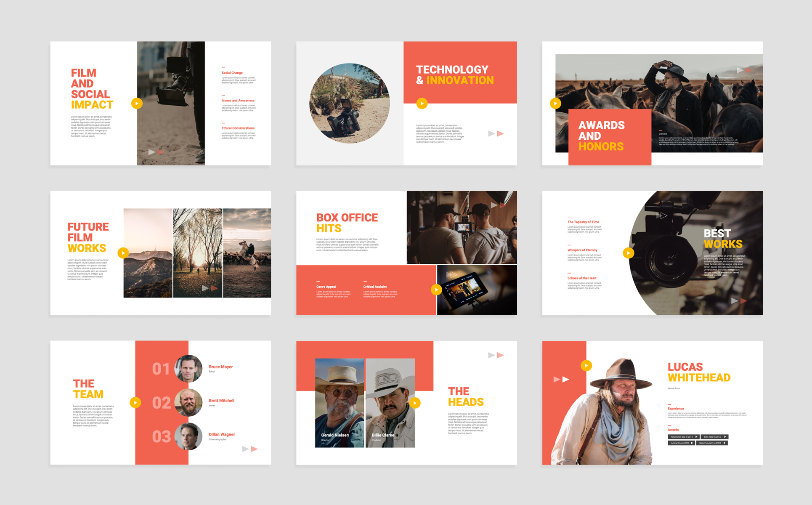Viewport: 812px width, 505px height.
Task: Click yellow play icon on Lucas Whitehead slide
Action: 586,366
